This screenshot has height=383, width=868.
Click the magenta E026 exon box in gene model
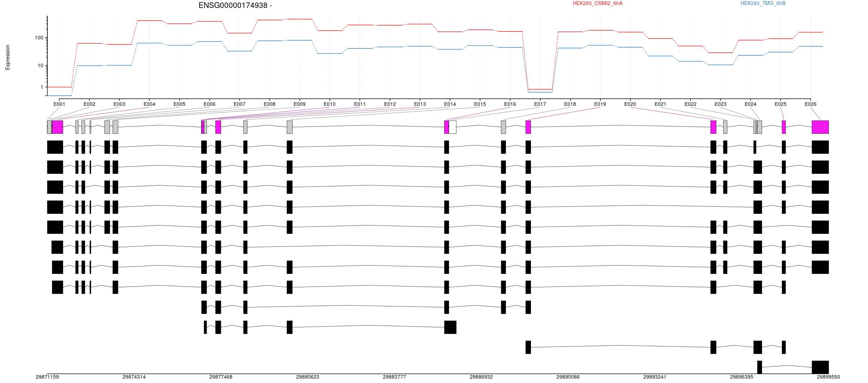(820, 127)
